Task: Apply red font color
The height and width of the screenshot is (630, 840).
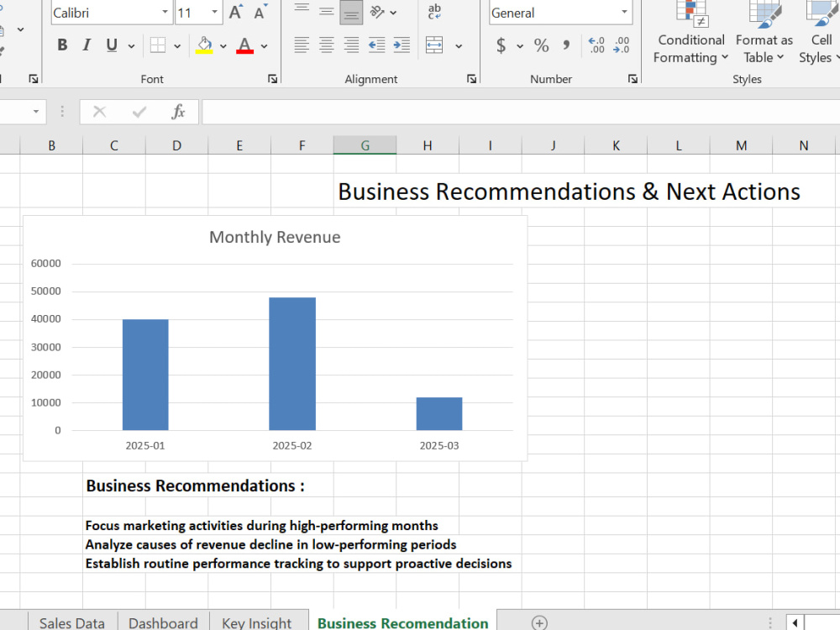Action: 244,45
